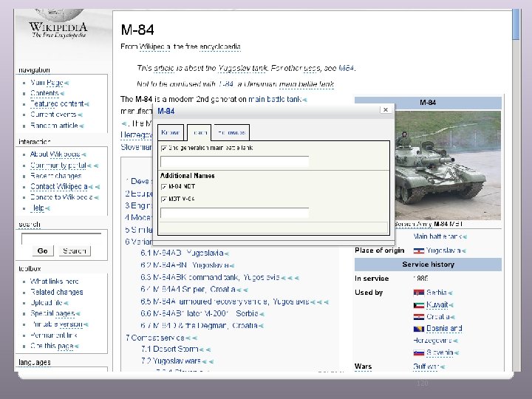Screen dimensions: 532x399
Task: Select the middle tab in the M-84 dialog
Action: [x=199, y=132]
